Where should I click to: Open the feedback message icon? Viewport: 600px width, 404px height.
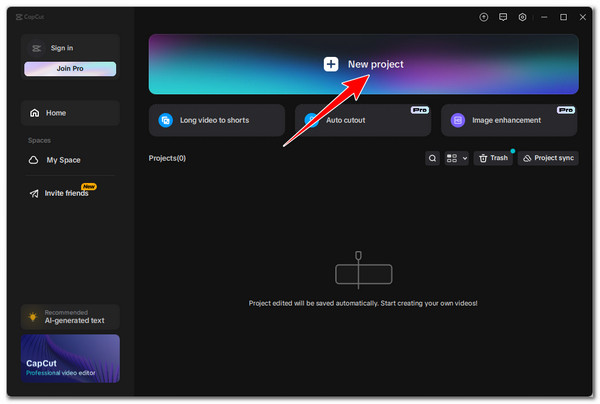coord(503,17)
